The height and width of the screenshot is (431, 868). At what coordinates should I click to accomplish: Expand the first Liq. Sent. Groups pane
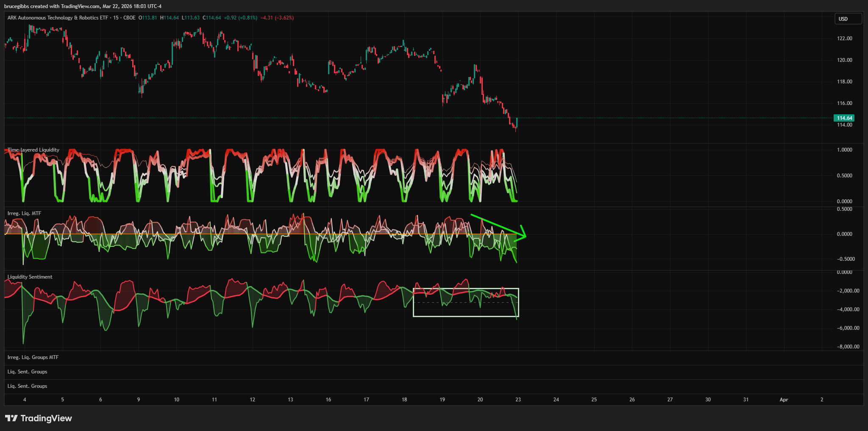tap(28, 372)
